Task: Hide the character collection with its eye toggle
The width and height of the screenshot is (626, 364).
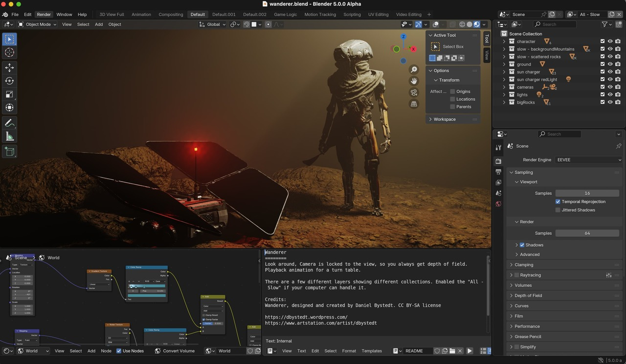Action: [610, 41]
